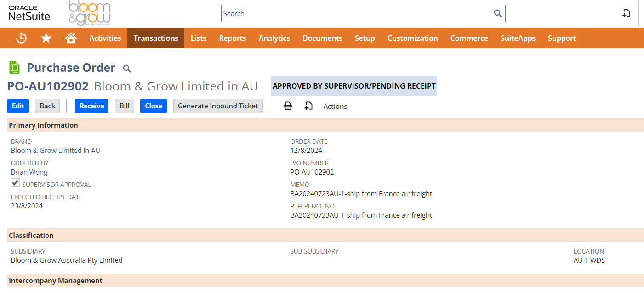This screenshot has width=644, height=293.
Task: Click the print icon
Action: pyautogui.click(x=288, y=106)
